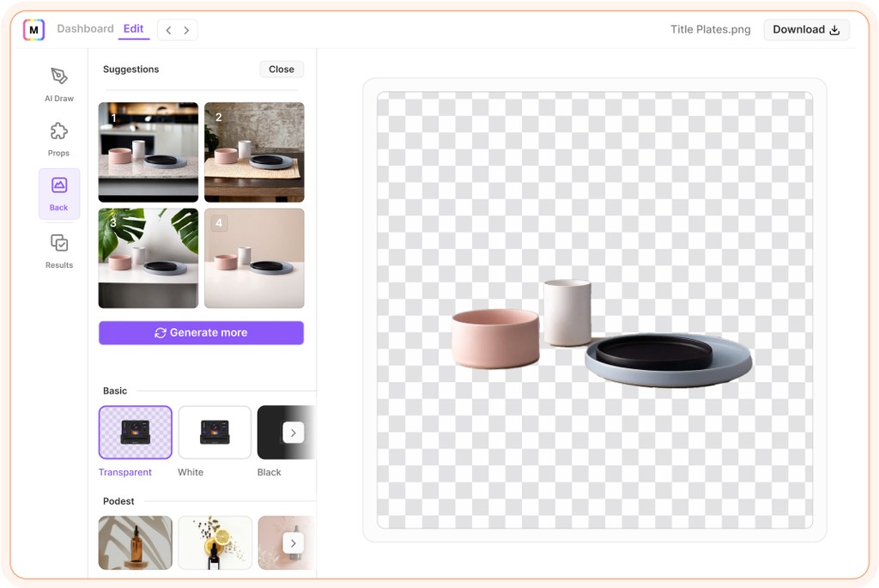Go to previous image with left arrow

pyautogui.click(x=168, y=30)
